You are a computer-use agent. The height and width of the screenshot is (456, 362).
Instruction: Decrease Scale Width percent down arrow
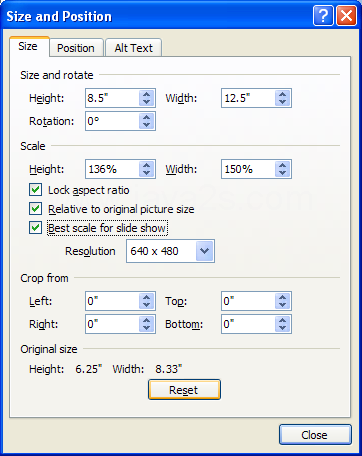pyautogui.click(x=282, y=173)
